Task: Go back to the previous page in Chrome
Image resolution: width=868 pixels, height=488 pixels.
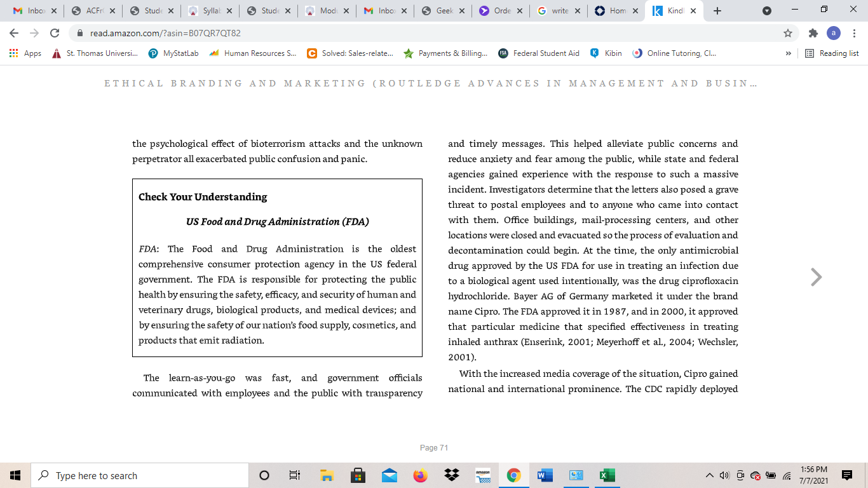Action: 14,33
